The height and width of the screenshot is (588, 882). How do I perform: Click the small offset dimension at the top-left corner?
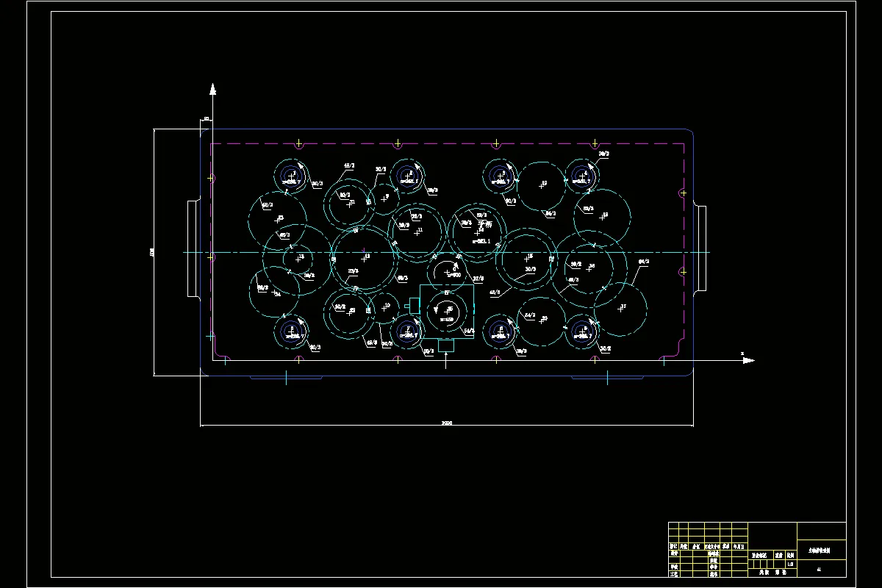coord(206,118)
